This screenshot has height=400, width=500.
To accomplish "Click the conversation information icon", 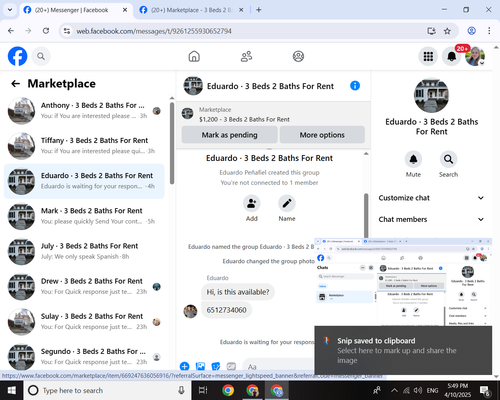I will 355,86.
